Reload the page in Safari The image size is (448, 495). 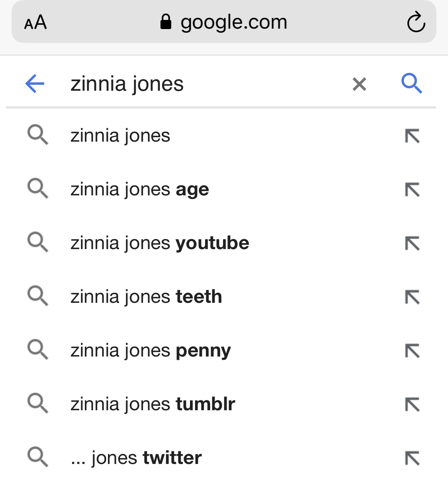[x=416, y=22]
